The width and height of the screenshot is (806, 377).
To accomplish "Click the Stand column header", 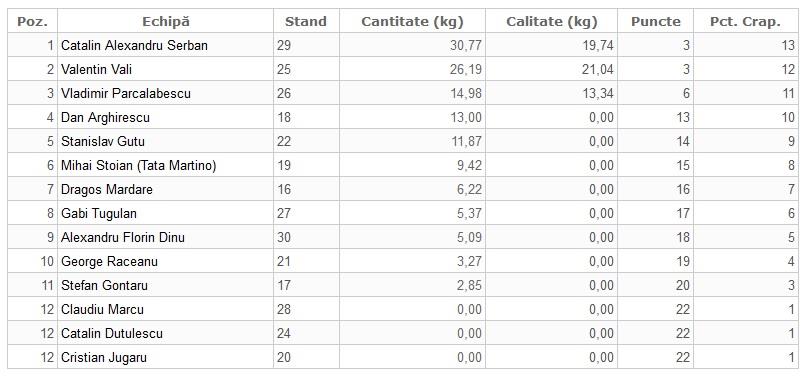I will [306, 22].
